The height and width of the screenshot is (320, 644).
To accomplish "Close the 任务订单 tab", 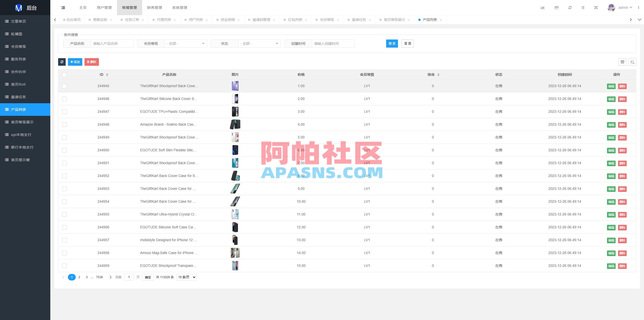I will tap(143, 20).
